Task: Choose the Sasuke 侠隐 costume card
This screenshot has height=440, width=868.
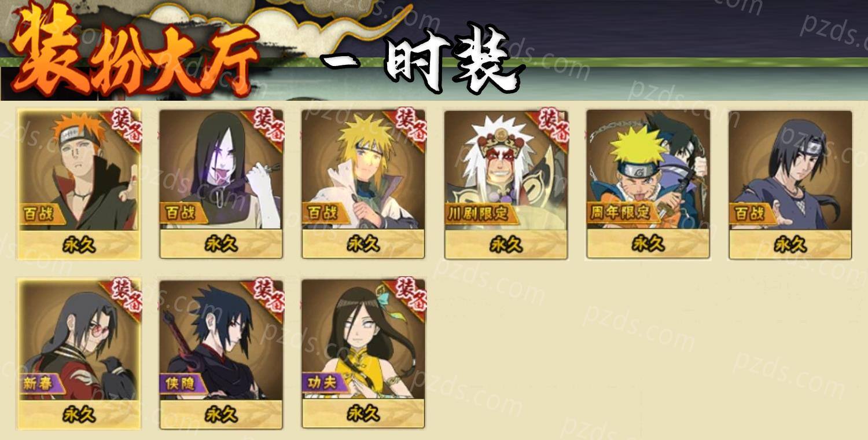Action: click(x=221, y=354)
